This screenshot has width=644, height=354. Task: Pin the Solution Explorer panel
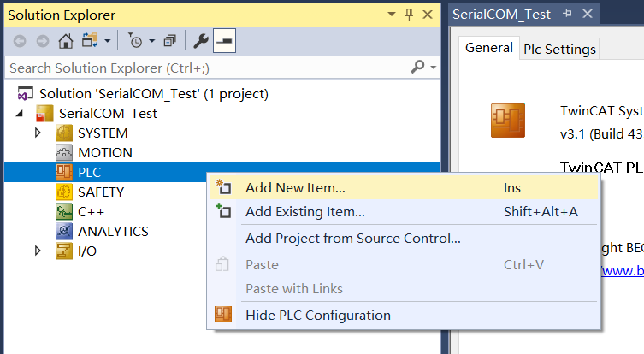point(409,15)
